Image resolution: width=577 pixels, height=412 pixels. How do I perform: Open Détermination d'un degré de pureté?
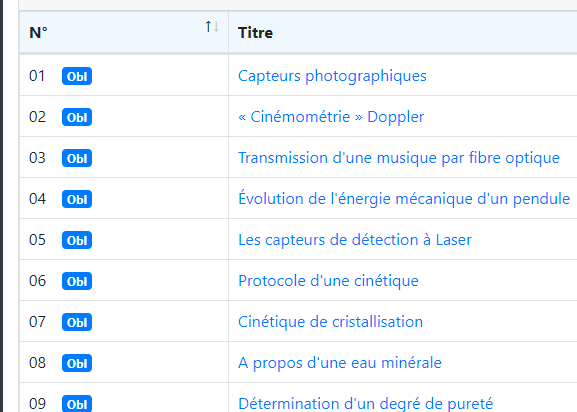(365, 404)
